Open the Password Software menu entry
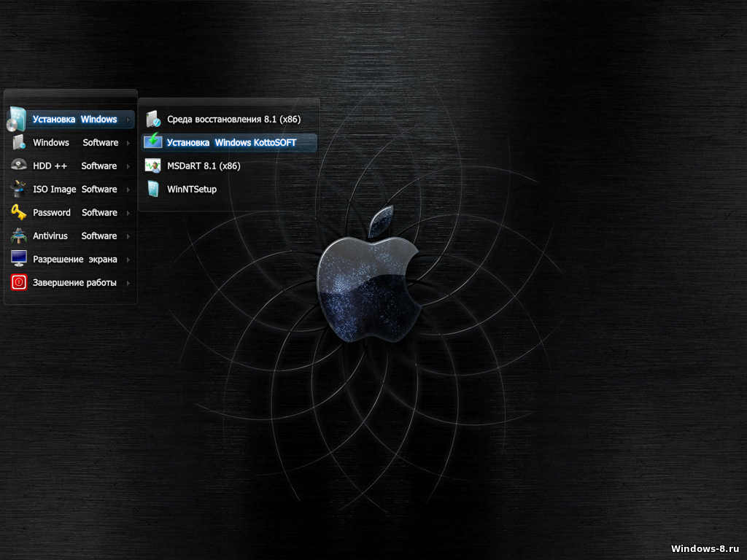The image size is (747, 560). tap(71, 212)
